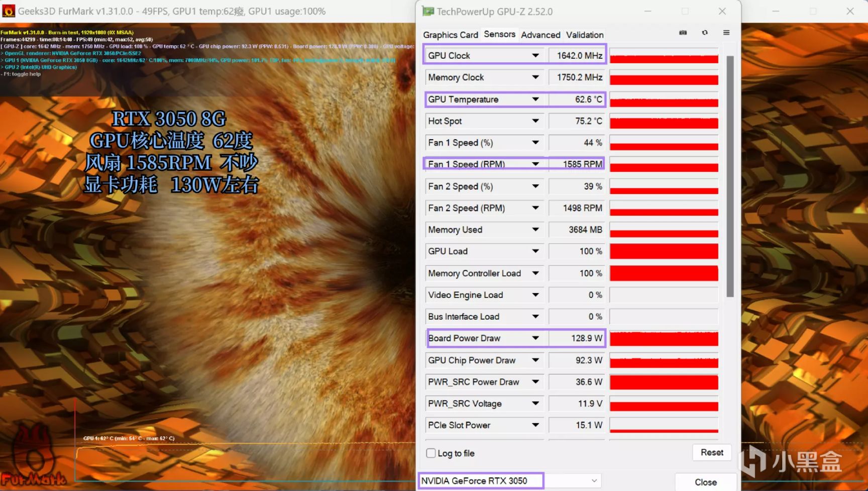Click the Fan 1 Speed value 1585 RPM
This screenshot has width=868, height=491.
click(x=577, y=164)
